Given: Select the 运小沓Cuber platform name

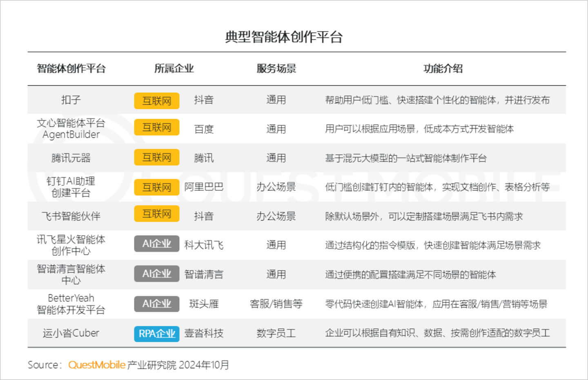Looking at the screenshot, I should [71, 333].
